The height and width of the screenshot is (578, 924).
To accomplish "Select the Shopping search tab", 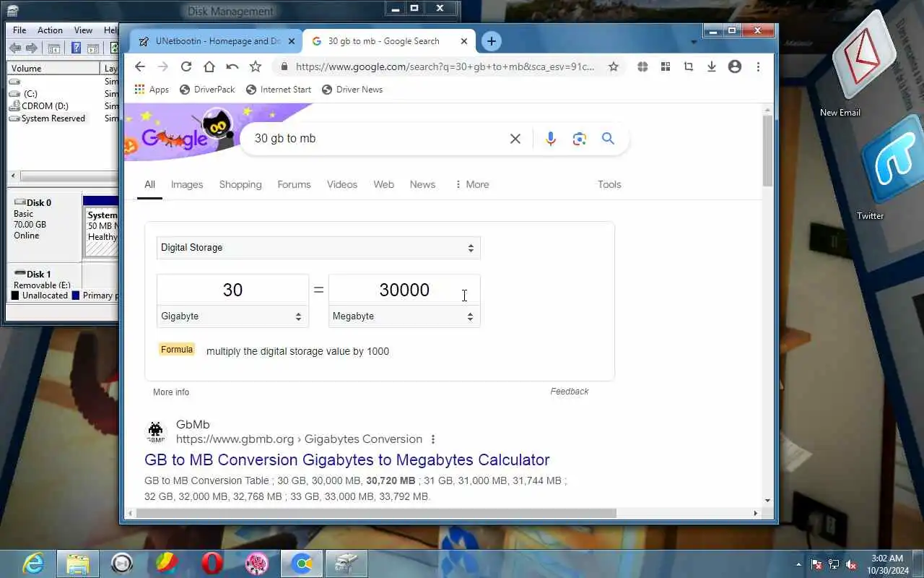I will pyautogui.click(x=240, y=184).
